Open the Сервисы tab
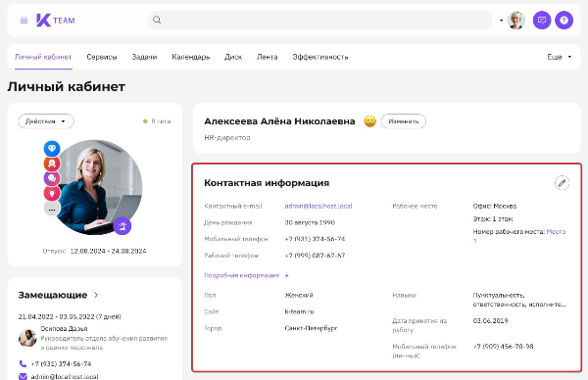 102,57
